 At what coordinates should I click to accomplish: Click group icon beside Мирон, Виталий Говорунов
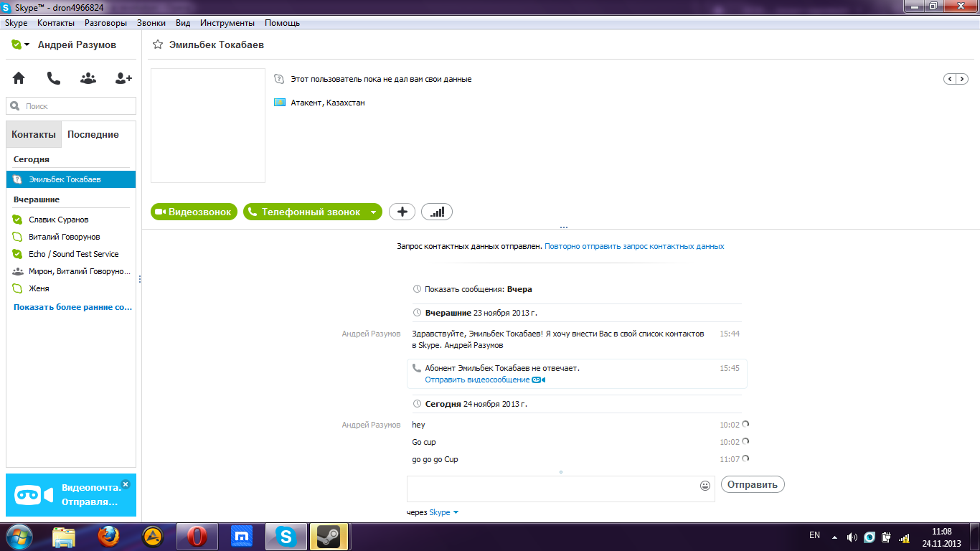pos(17,271)
